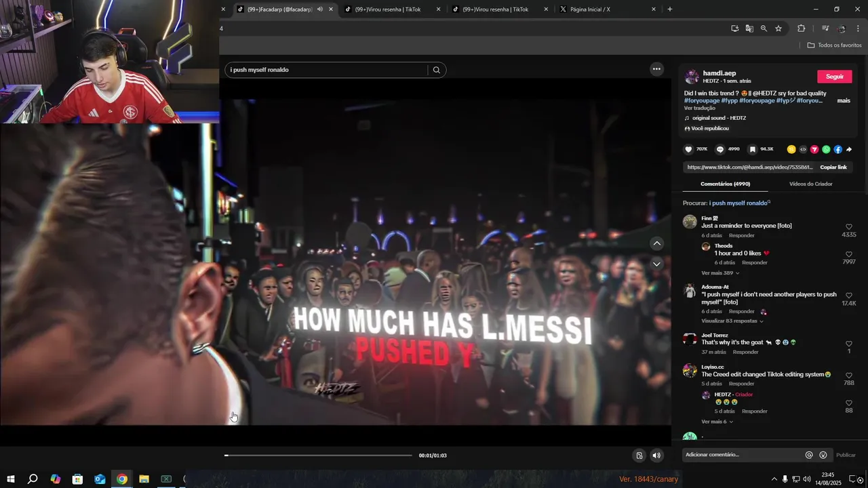Like the Loyiso.cc comment

coord(848,375)
